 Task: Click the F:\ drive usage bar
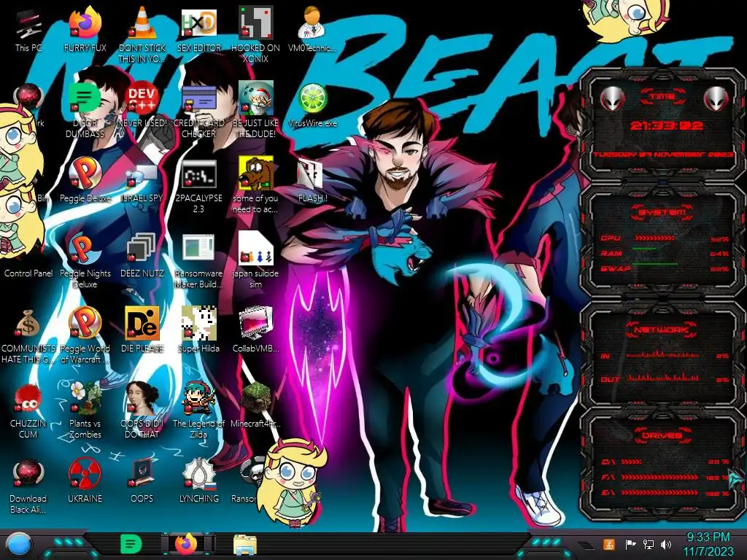tap(659, 477)
